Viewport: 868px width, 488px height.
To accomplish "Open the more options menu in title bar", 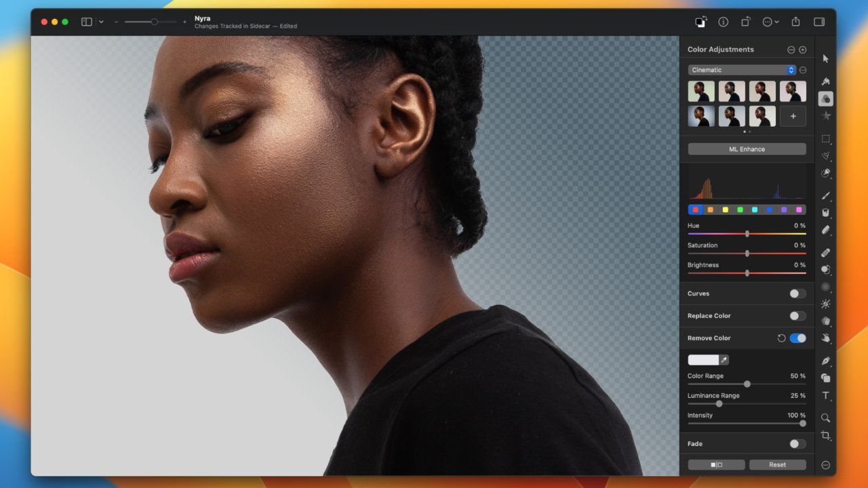I will (770, 22).
